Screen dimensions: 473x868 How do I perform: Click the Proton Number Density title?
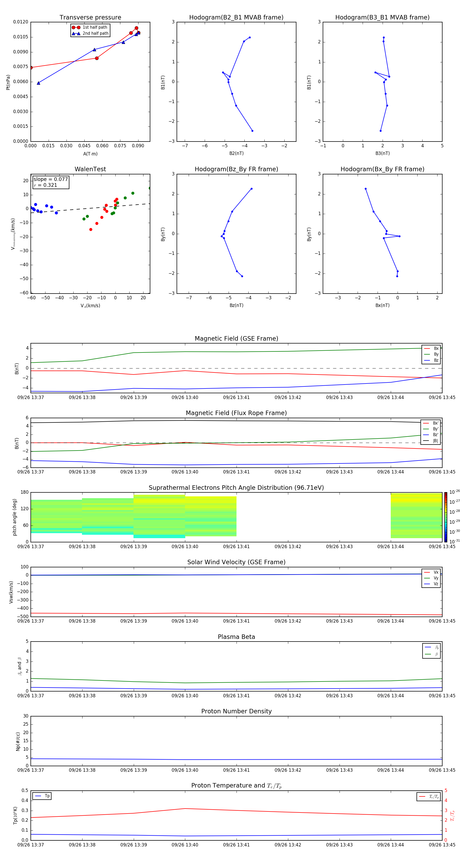click(236, 711)
